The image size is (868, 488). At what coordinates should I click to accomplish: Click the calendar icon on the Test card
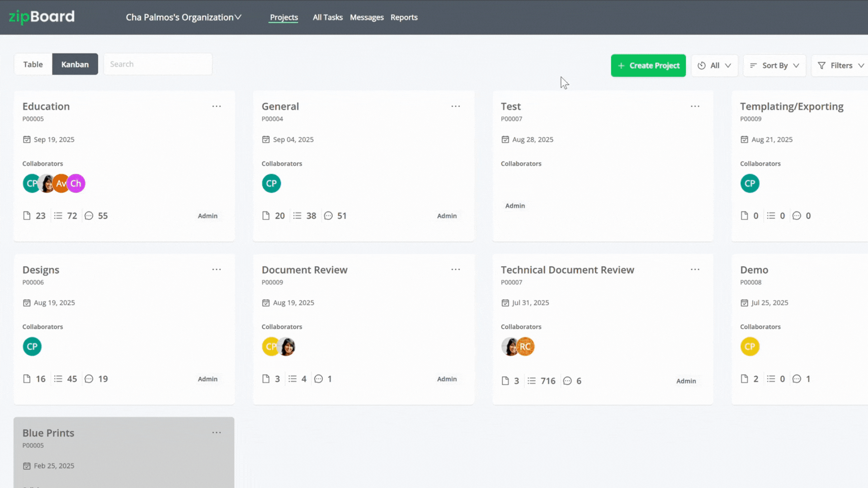point(505,140)
